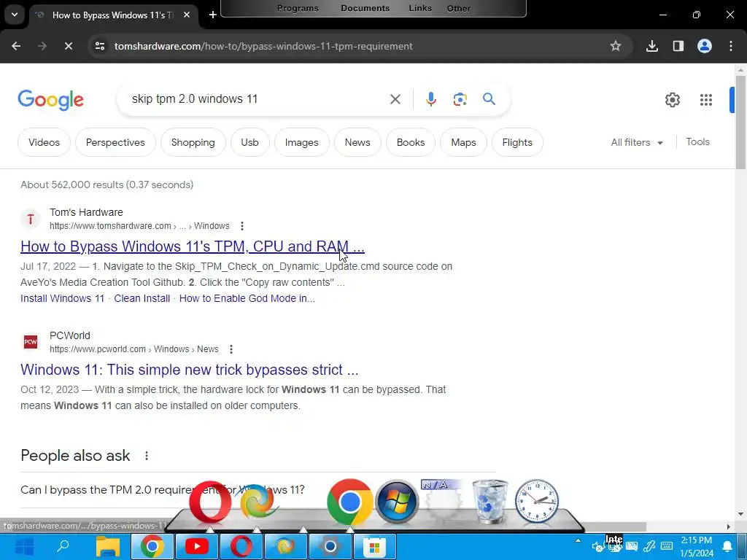The width and height of the screenshot is (747, 560).
Task: Open Tom's Hardware 'How to Bypass' result
Action: [193, 246]
